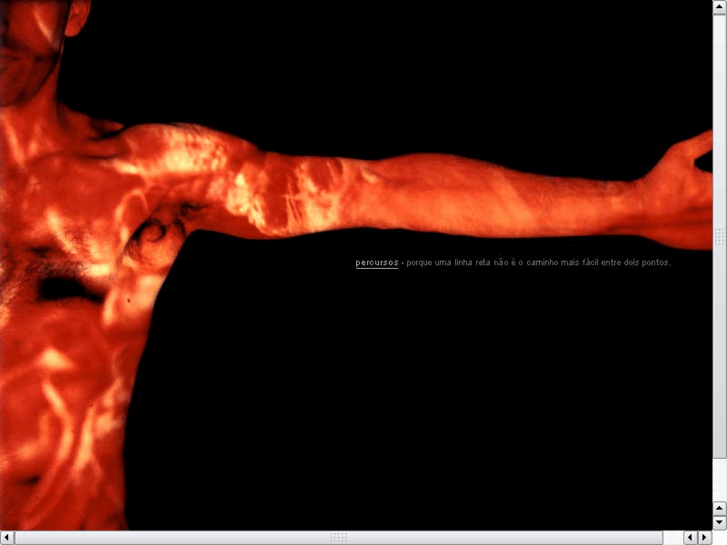The image size is (727, 545).
Task: Open the percursos link
Action: [377, 263]
